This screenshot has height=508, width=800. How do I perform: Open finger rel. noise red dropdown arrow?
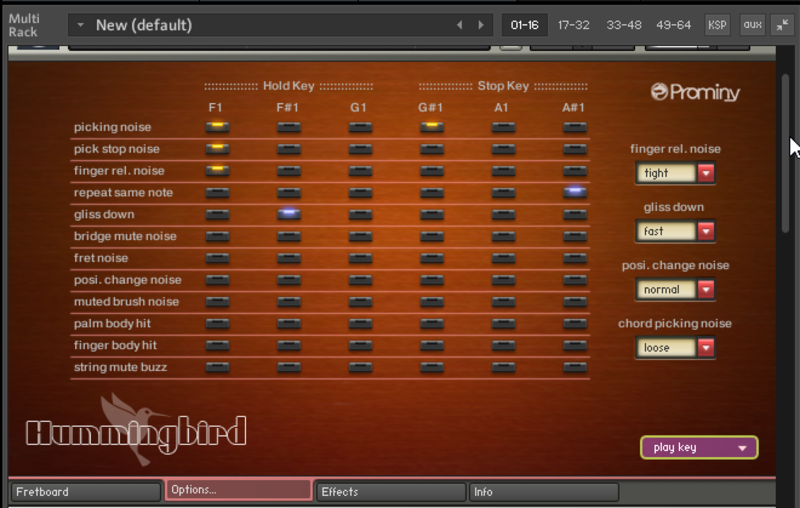[x=706, y=173]
